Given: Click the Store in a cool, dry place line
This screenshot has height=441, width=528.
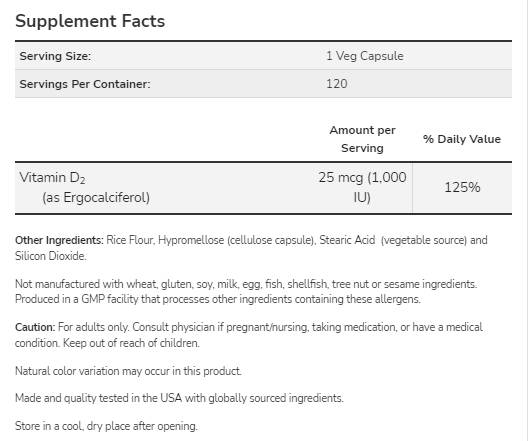Looking at the screenshot, I should pos(106,426).
